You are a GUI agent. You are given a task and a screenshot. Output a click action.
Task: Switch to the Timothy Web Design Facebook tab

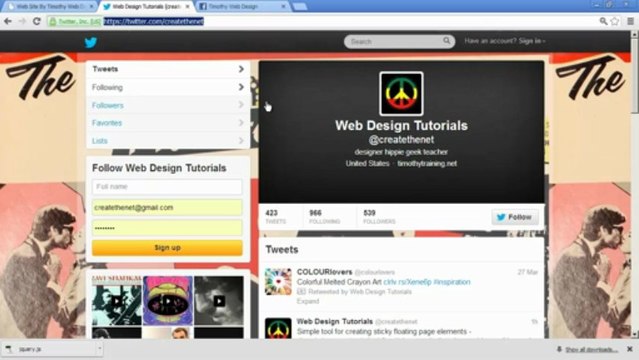[x=242, y=7]
